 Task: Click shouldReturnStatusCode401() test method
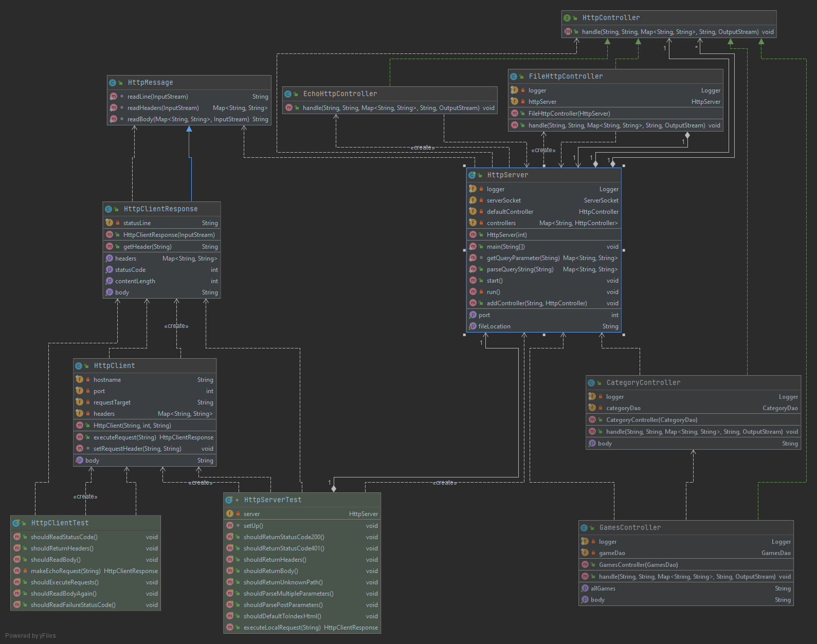[302, 548]
